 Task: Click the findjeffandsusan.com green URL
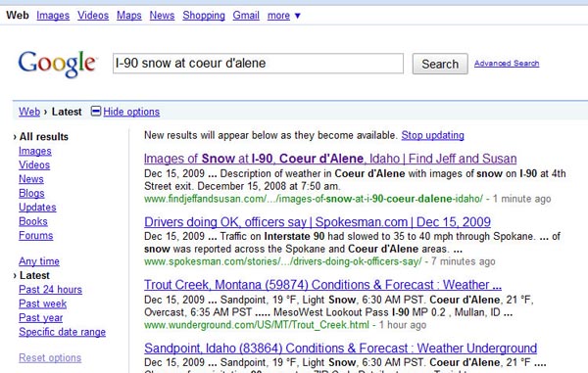point(314,199)
